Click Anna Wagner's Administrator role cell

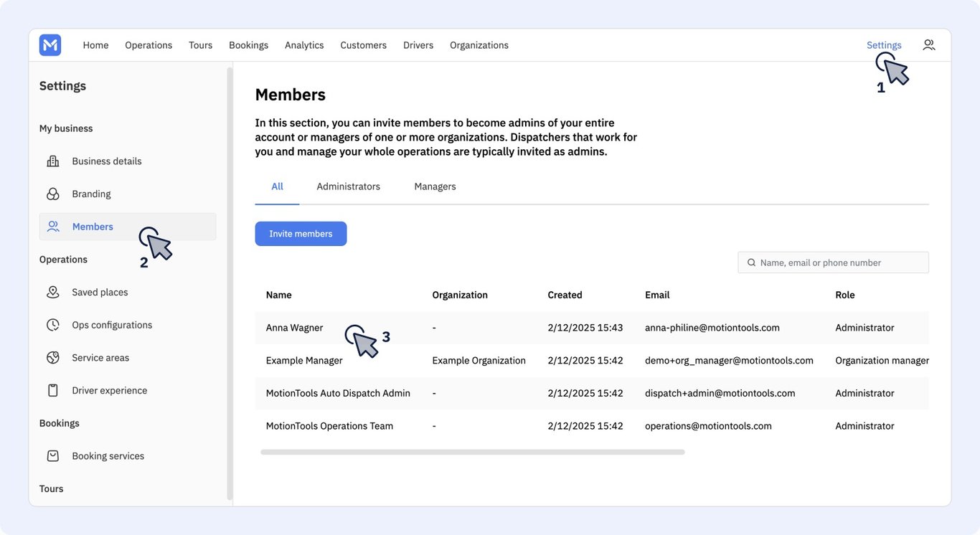pyautogui.click(x=864, y=328)
